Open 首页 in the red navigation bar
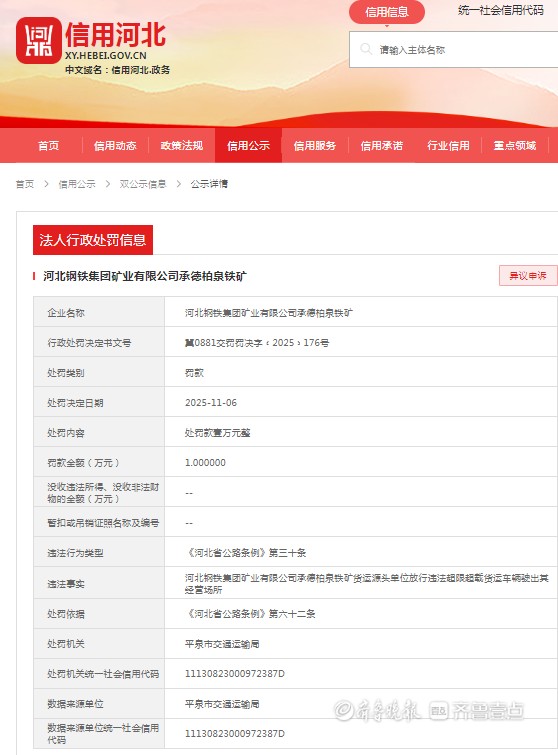Viewport: 558px width, 755px height. click(x=49, y=145)
